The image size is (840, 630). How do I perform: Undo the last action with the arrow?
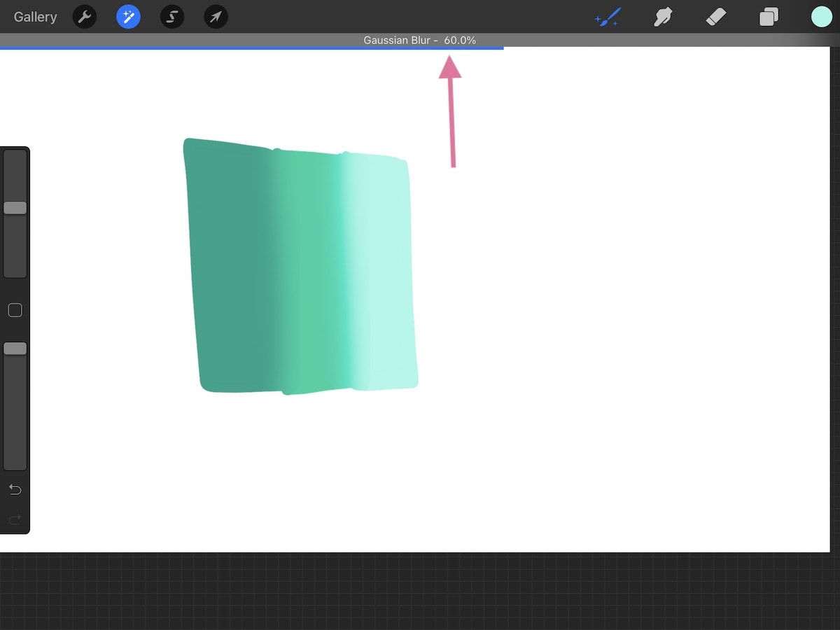[15, 489]
